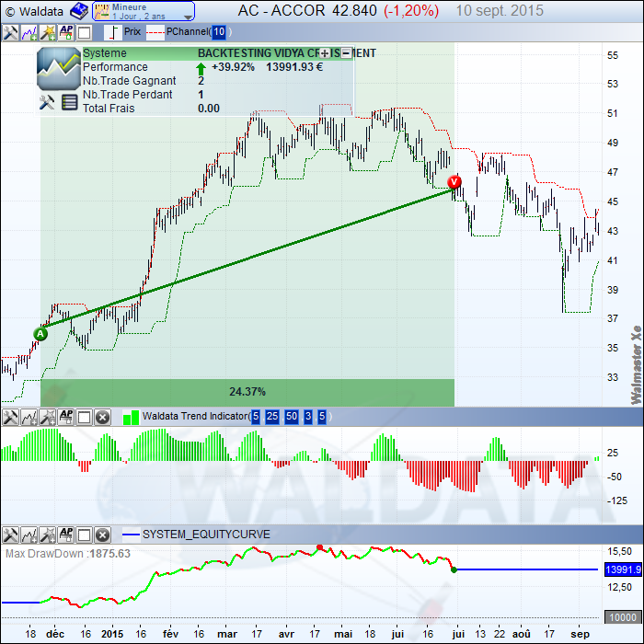
Task: Add indicator in equity curve panel
Action: (x=29, y=535)
